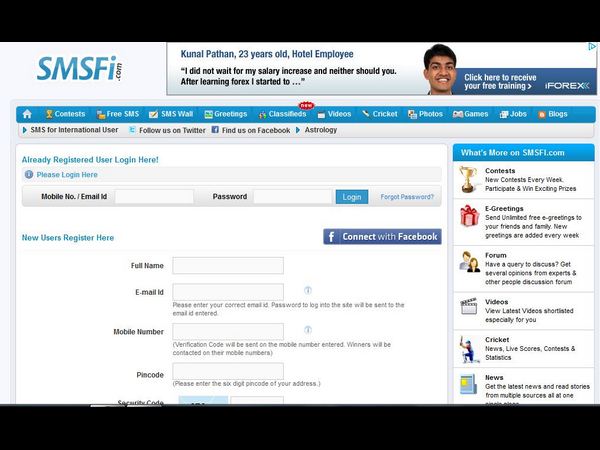This screenshot has height=450, width=600.
Task: Click Kunal Pathan ad headline text
Action: 267,54
